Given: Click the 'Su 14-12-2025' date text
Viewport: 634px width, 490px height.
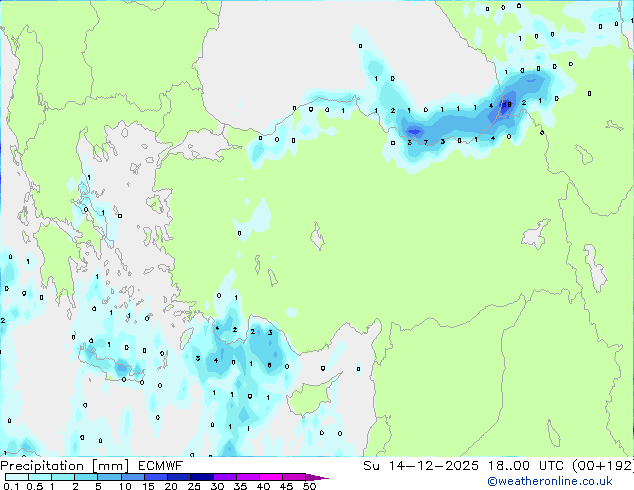Looking at the screenshot, I should (421, 466).
